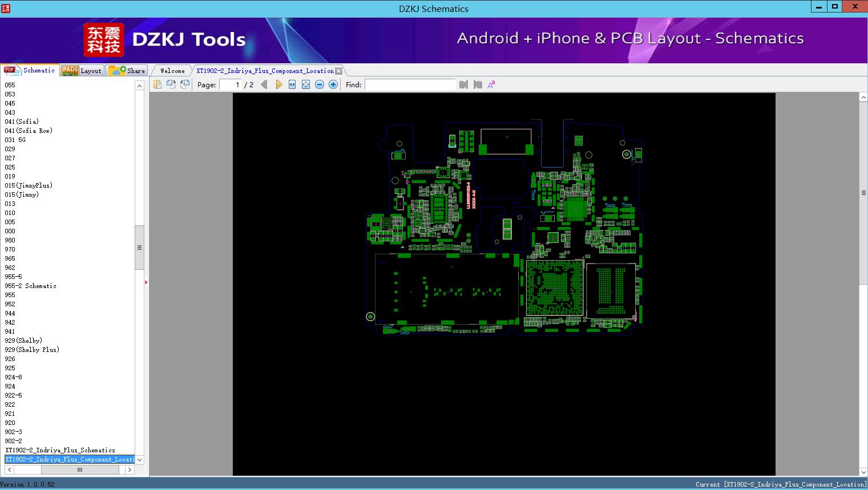Close the XT1902-2 Component Location tab
This screenshot has height=490, width=868.
[339, 71]
